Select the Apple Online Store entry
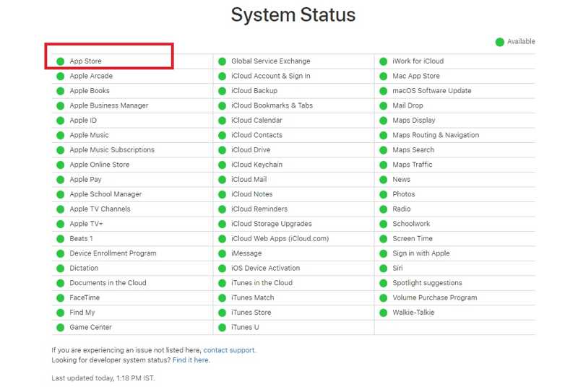The image size is (578, 392). tap(100, 165)
